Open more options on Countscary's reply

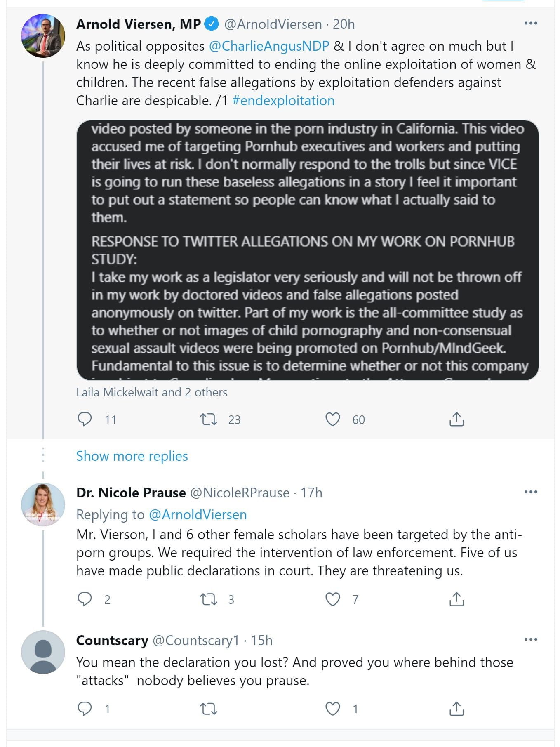[530, 639]
